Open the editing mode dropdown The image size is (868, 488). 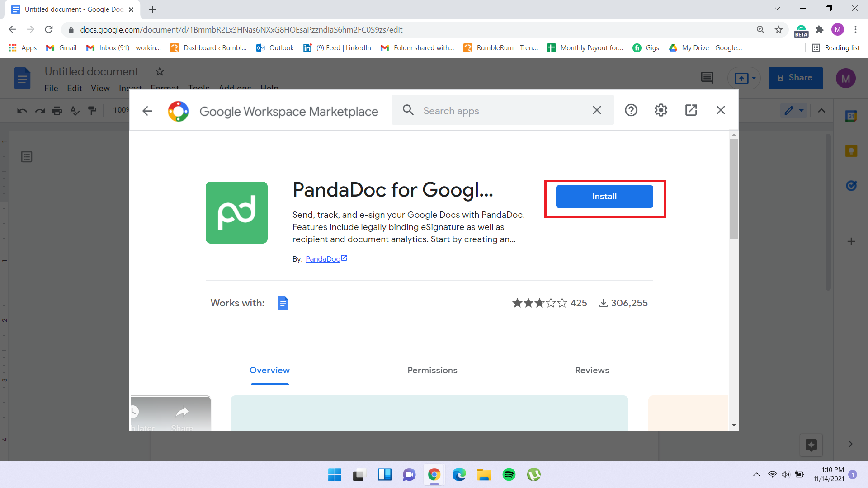click(x=794, y=110)
